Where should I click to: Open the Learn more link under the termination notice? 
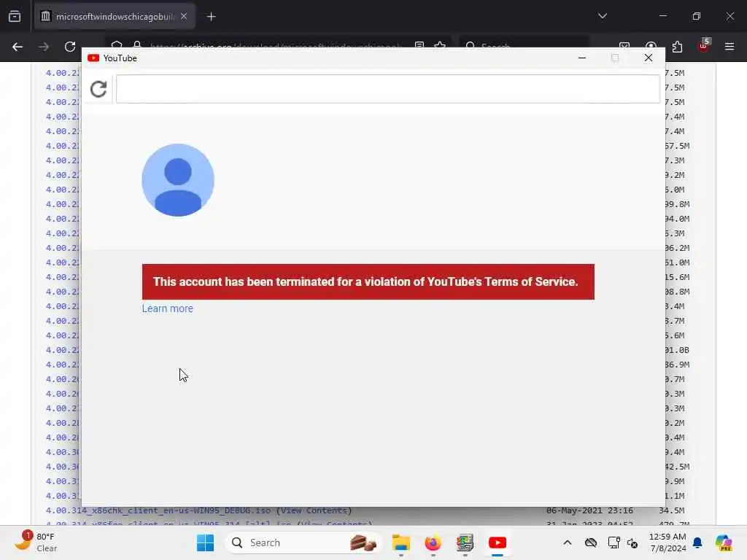(167, 308)
